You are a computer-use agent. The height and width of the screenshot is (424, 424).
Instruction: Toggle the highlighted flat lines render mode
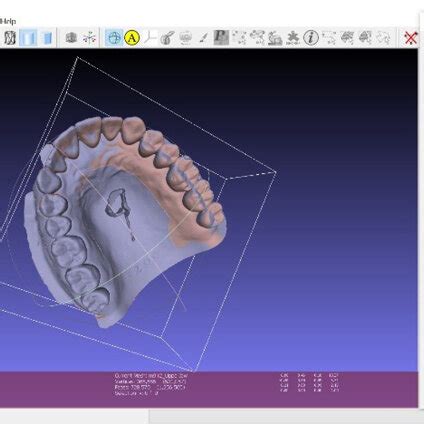[28, 38]
